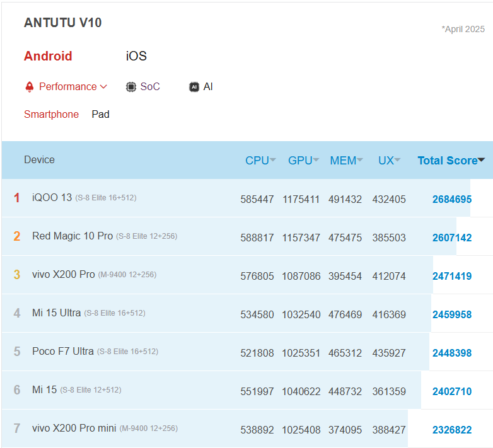Open the SoC ranking tab
Viewport: 493px width, 448px height.
pos(150,86)
